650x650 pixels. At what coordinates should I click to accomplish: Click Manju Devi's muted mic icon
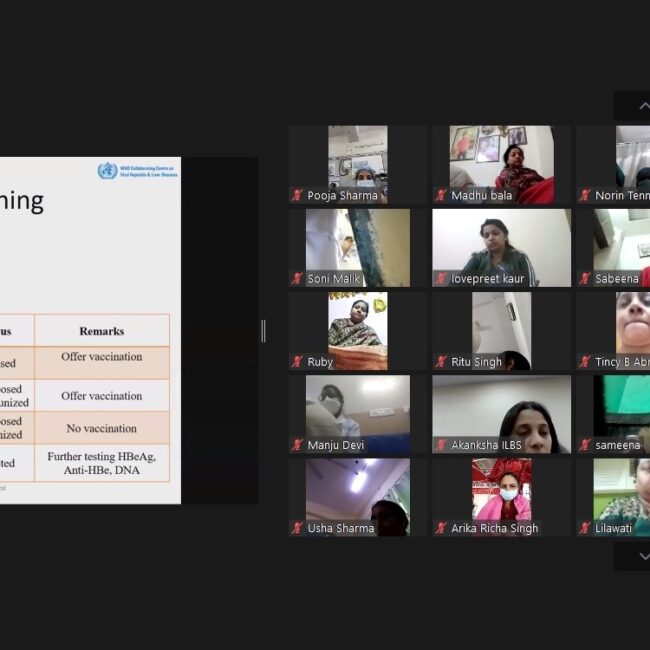[x=297, y=445]
